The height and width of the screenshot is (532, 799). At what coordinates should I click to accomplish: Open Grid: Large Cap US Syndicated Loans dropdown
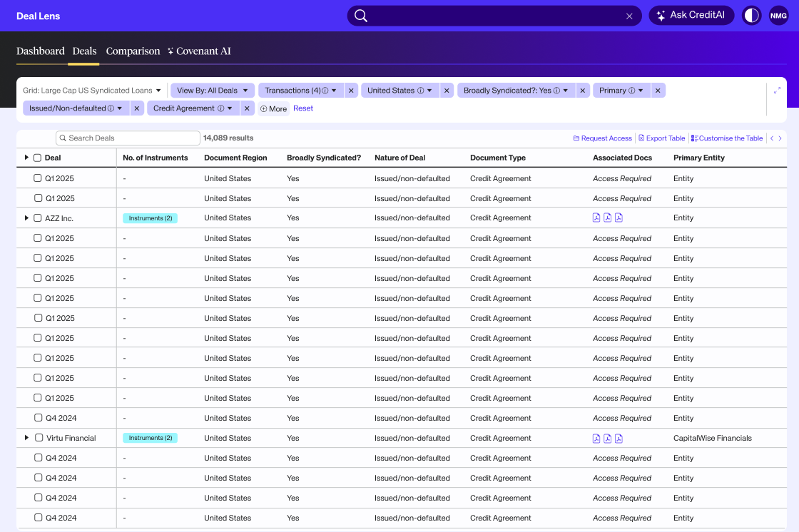click(92, 91)
